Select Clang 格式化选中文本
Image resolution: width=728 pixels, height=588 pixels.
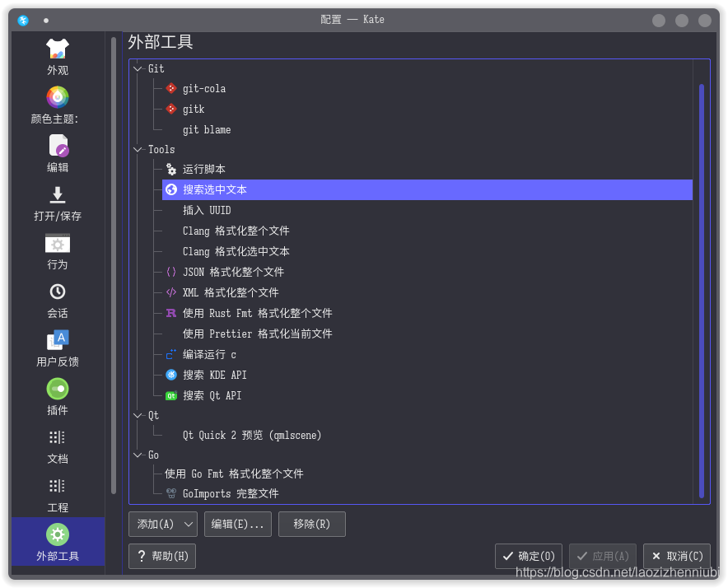[236, 251]
